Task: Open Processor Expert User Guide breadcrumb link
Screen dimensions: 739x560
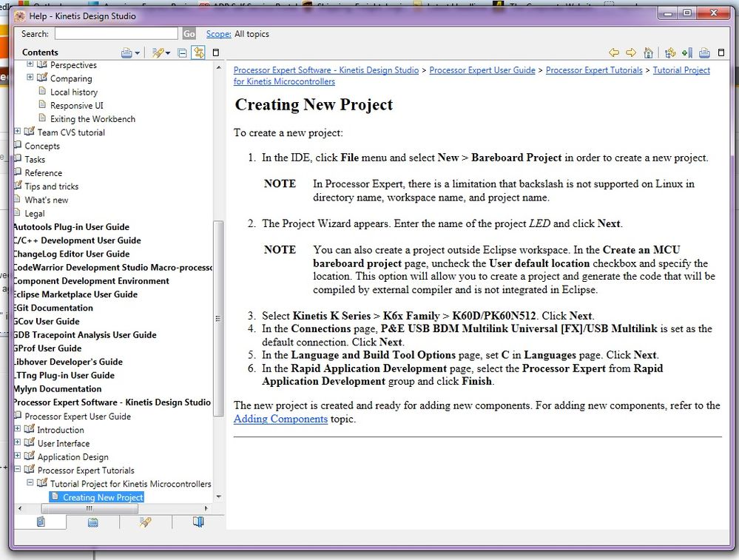Action: click(x=482, y=70)
